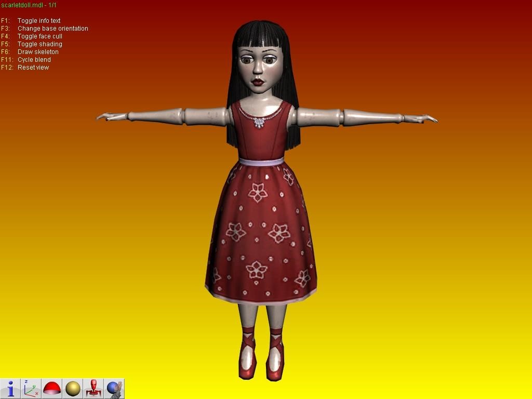
Task: Toggle the XYZ axis orientation icon
Action: tap(31, 389)
